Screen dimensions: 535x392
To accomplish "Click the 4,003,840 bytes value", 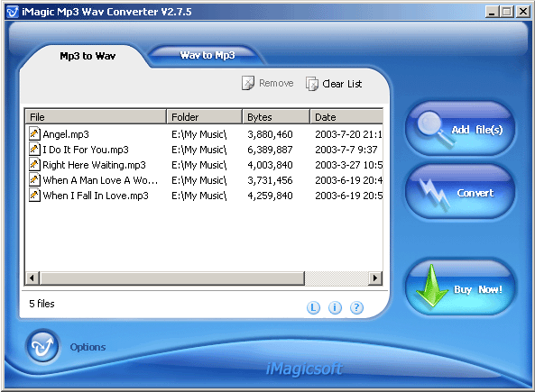I will click(x=270, y=165).
